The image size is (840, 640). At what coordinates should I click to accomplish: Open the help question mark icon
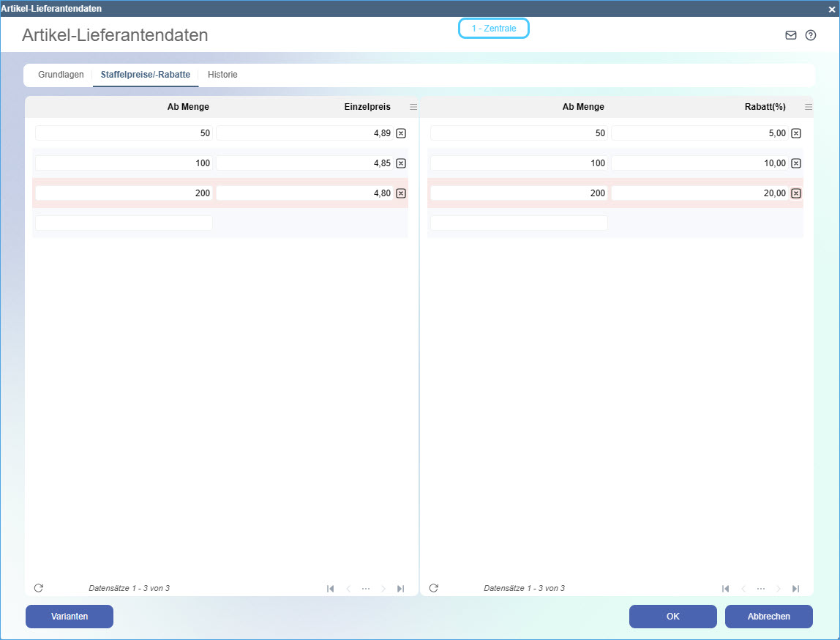click(x=810, y=35)
